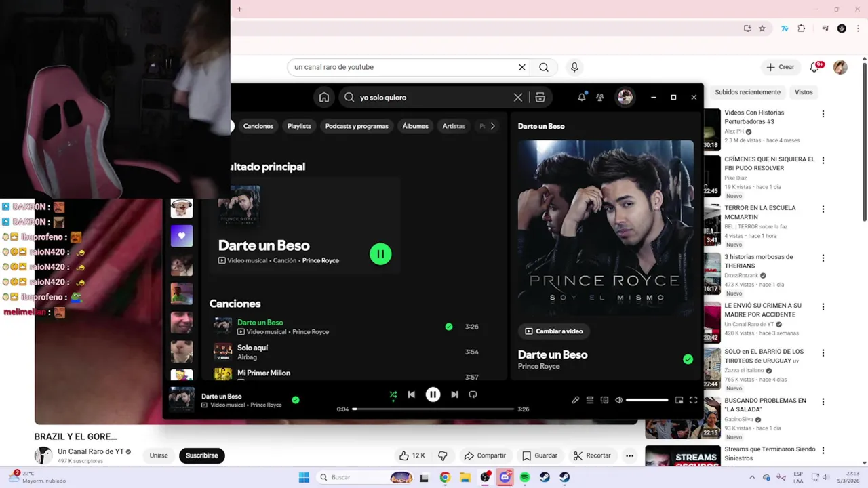The image size is (868, 488).
Task: Click album cover thumbnail in player bar
Action: pos(182,400)
